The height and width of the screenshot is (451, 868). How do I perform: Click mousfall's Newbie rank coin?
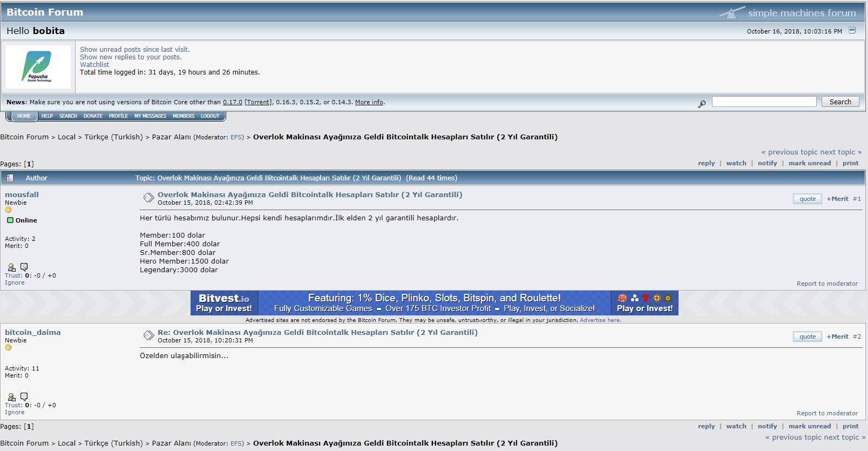point(8,210)
